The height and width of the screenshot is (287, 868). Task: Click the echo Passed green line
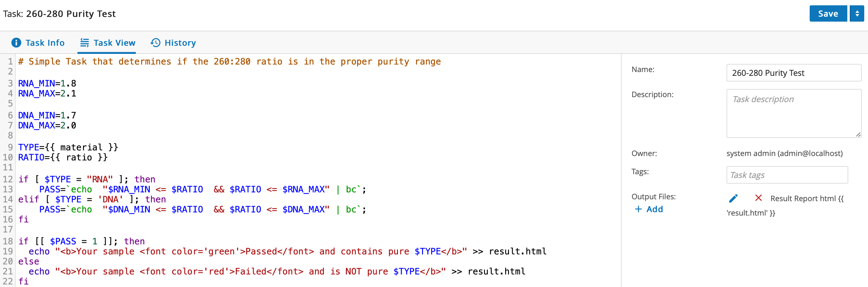click(288, 251)
